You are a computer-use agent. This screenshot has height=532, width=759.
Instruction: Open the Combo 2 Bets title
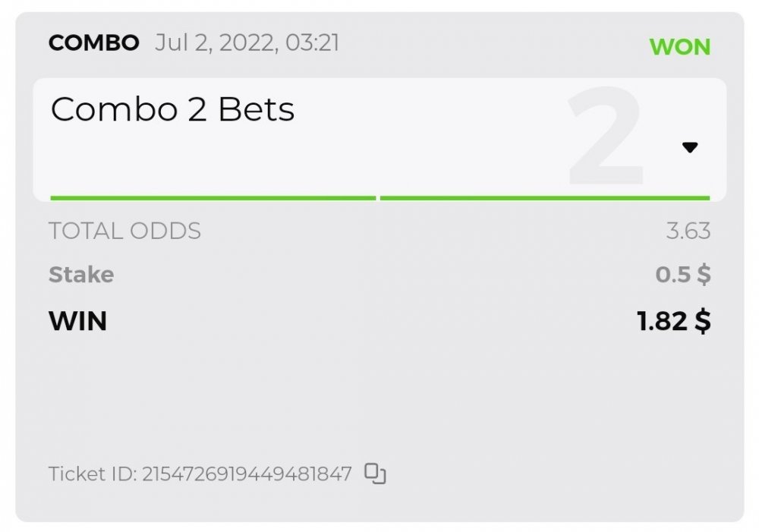click(172, 110)
